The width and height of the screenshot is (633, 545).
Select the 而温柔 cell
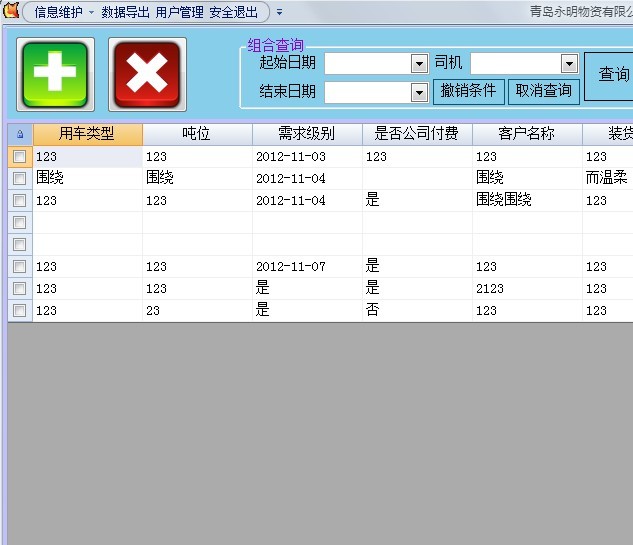click(x=608, y=178)
